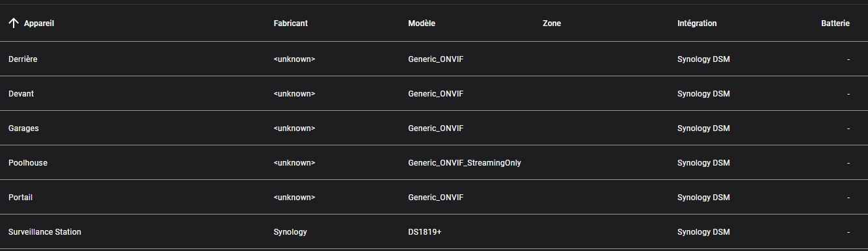Click battery dash in Portail row
Image resolution: width=868 pixels, height=251 pixels.
point(848,198)
